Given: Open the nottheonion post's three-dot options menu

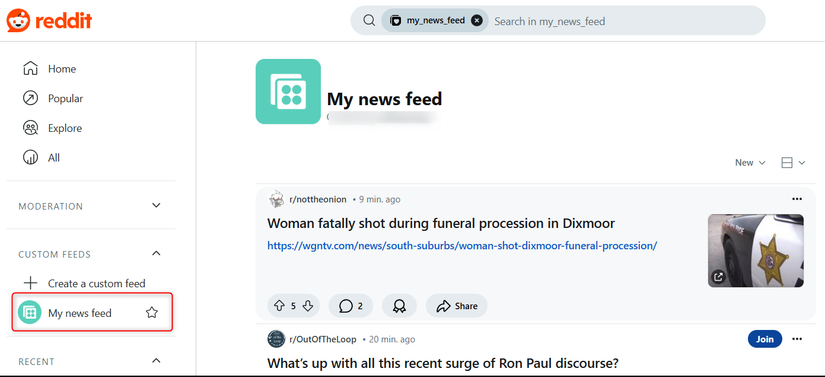Looking at the screenshot, I should 797,199.
